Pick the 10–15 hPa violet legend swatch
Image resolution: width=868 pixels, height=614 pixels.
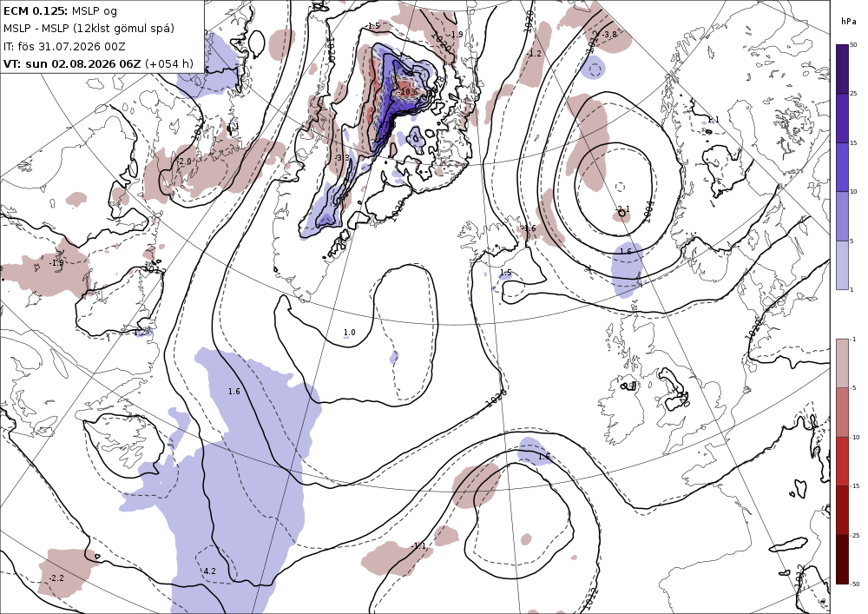coord(841,168)
